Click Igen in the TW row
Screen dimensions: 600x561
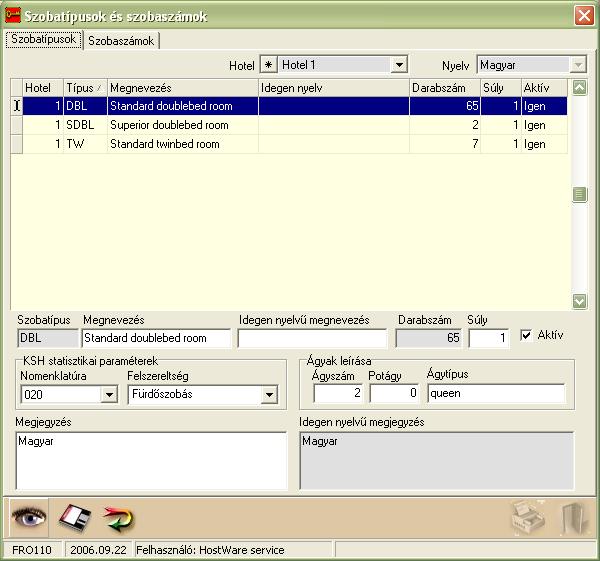(x=544, y=144)
